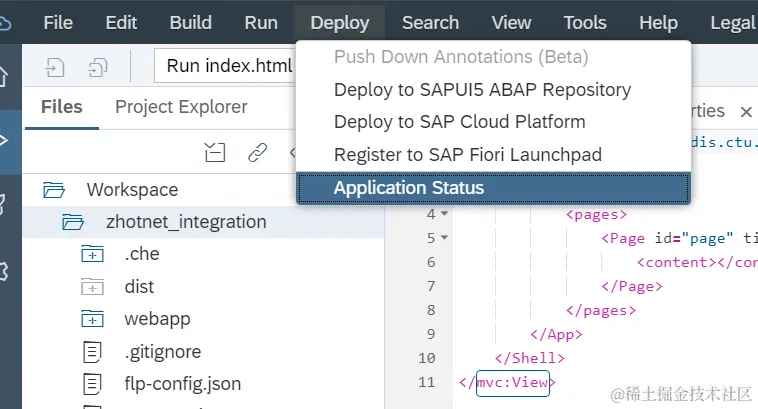The image size is (758, 409).
Task: Click Register to SAP Fiori Launchpad
Action: [x=467, y=155]
